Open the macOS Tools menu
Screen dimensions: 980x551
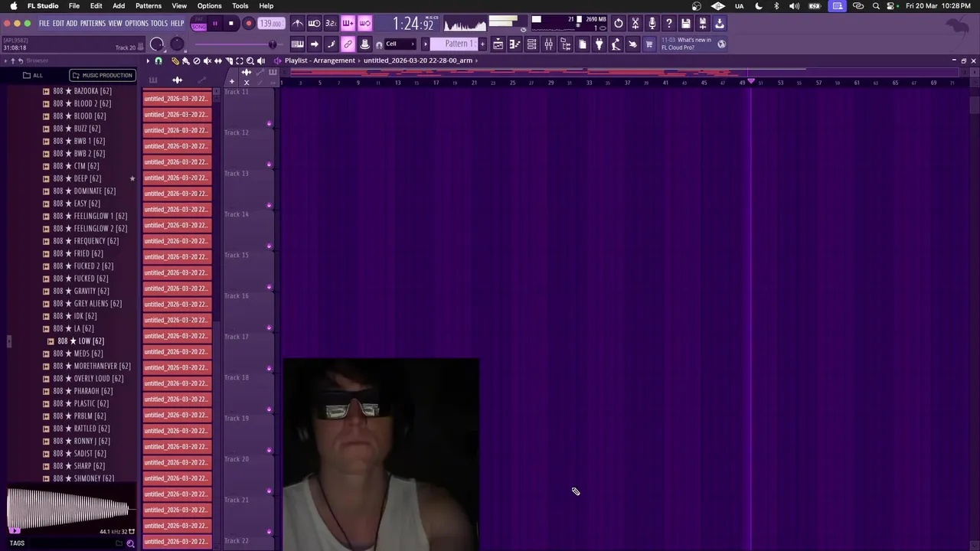(240, 6)
